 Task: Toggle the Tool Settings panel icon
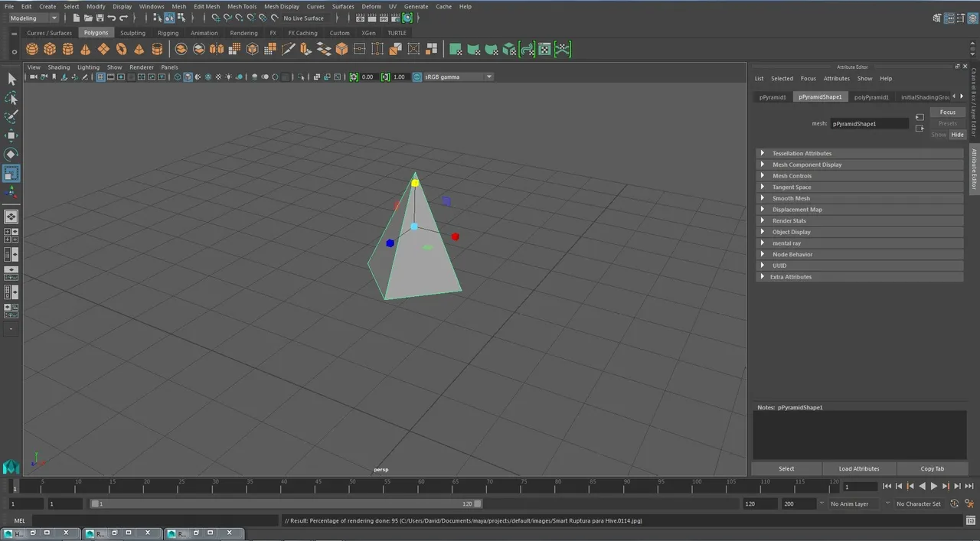coord(961,18)
